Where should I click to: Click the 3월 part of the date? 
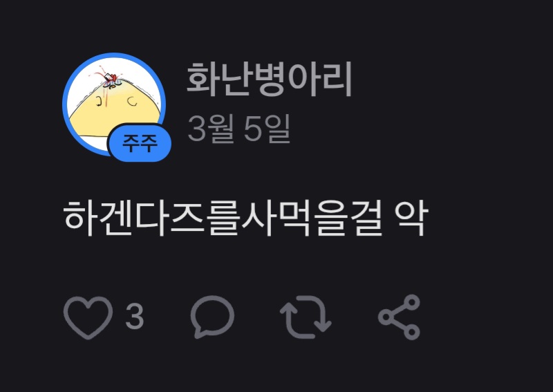(x=211, y=129)
